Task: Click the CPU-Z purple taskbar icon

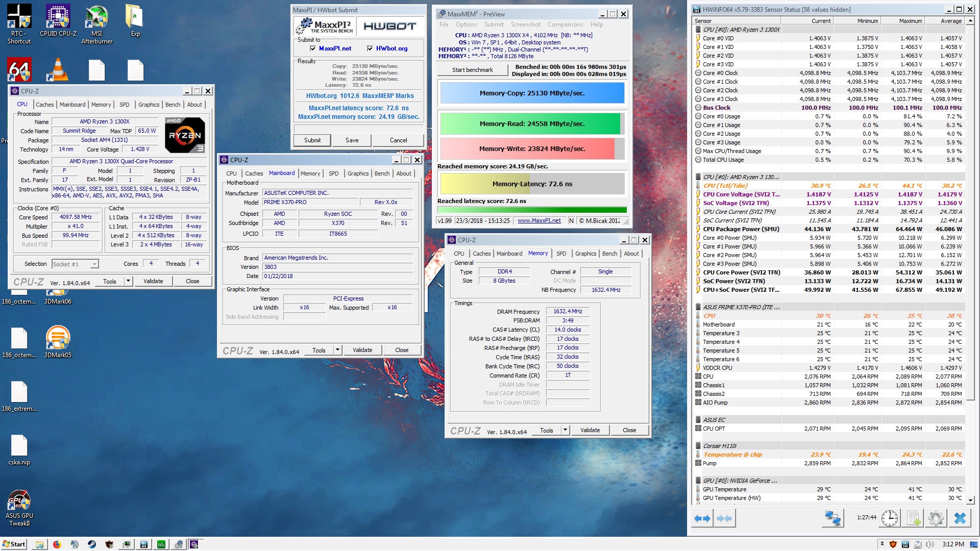Action: pyautogui.click(x=194, y=544)
